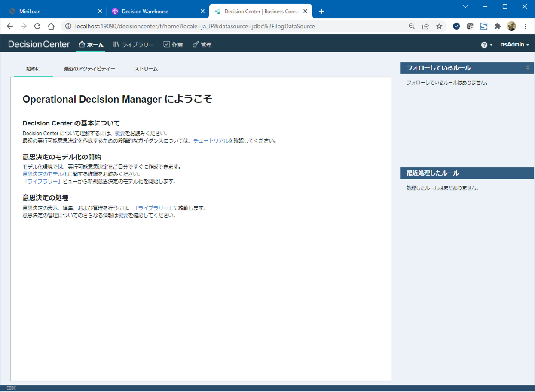Open the rtsAdmin user dropdown
The height and width of the screenshot is (392, 535).
click(514, 45)
